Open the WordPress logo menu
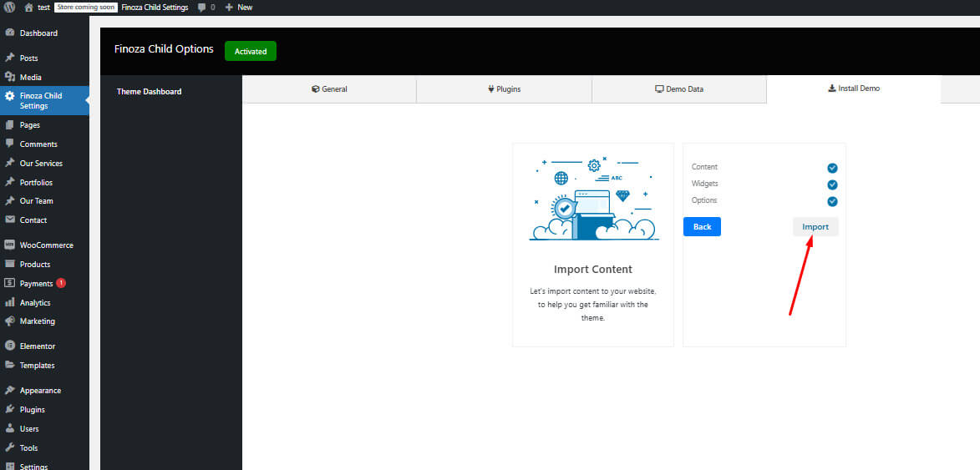Viewport: 980px width, 470px height. point(9,8)
